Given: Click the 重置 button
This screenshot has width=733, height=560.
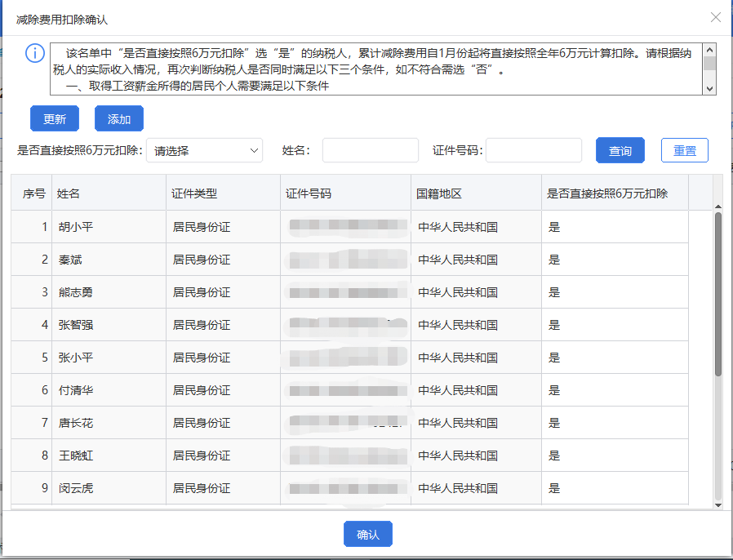Looking at the screenshot, I should click(x=684, y=151).
